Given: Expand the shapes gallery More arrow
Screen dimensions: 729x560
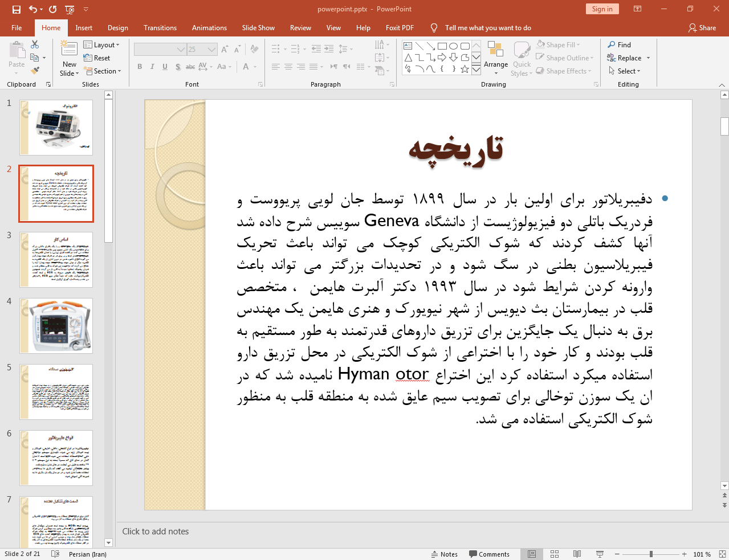Looking at the screenshot, I should [x=476, y=70].
